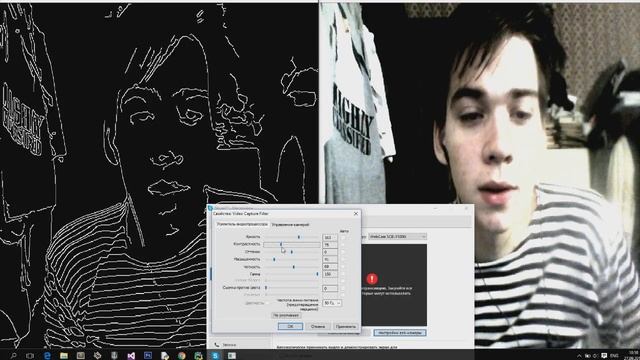
Task: Click the phone icon in the Skype sidebar
Action: [217, 345]
